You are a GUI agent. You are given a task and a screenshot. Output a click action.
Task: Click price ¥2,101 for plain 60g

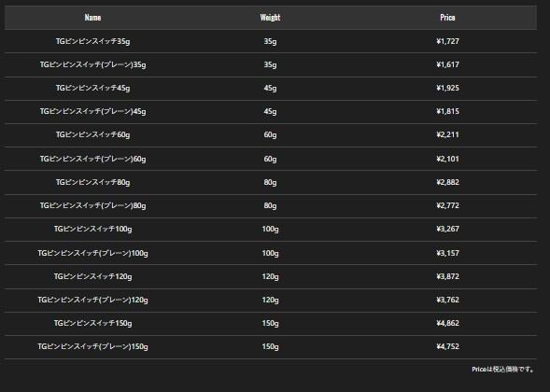point(447,159)
